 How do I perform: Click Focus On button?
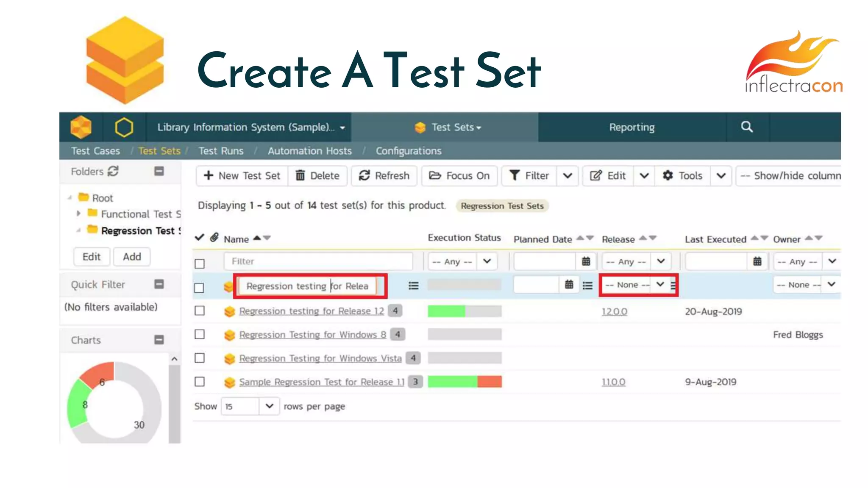[459, 175]
